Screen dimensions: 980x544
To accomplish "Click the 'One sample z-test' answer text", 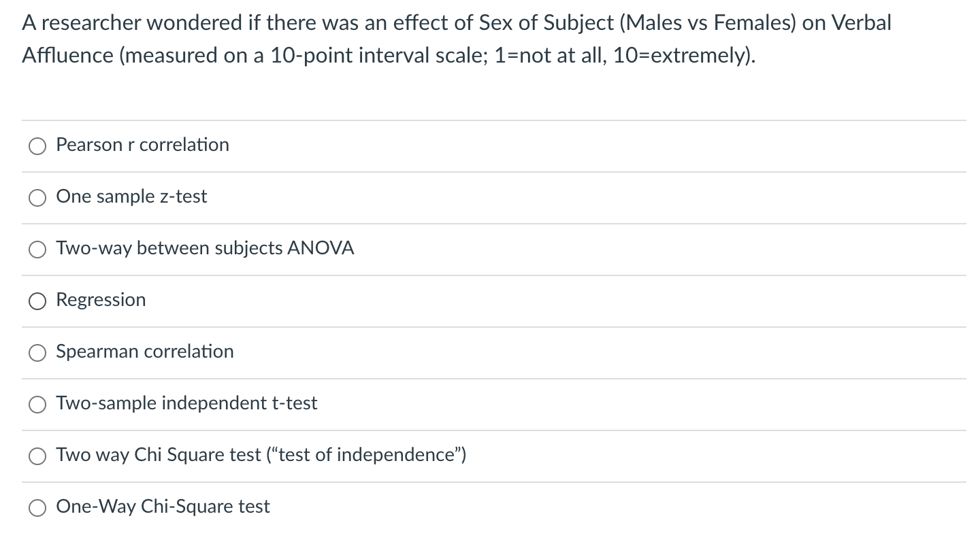I will (131, 197).
